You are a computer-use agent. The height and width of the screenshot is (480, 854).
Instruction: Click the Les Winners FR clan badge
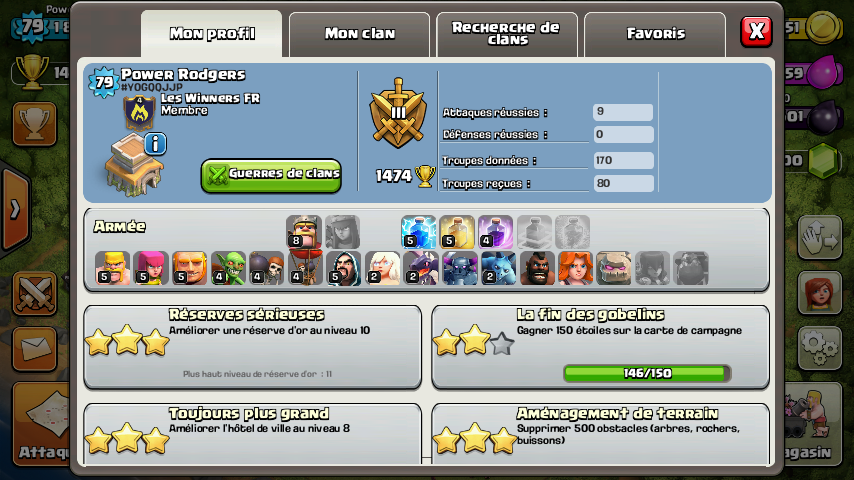139,113
